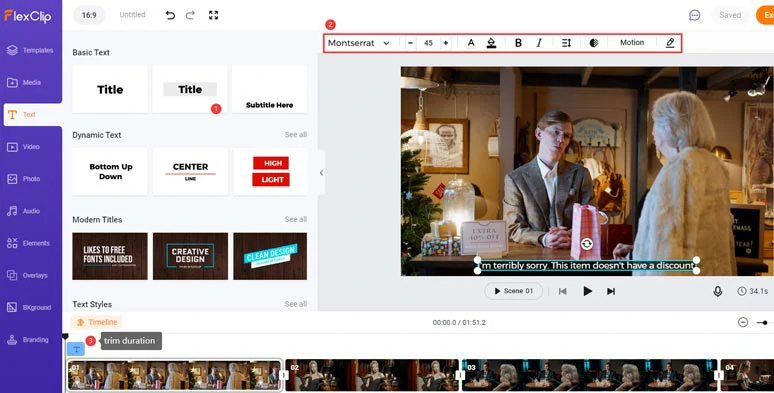Screen dimensions: 774x393
Task: Add the Likes To Free Fonts title
Action: pyautogui.click(x=110, y=256)
